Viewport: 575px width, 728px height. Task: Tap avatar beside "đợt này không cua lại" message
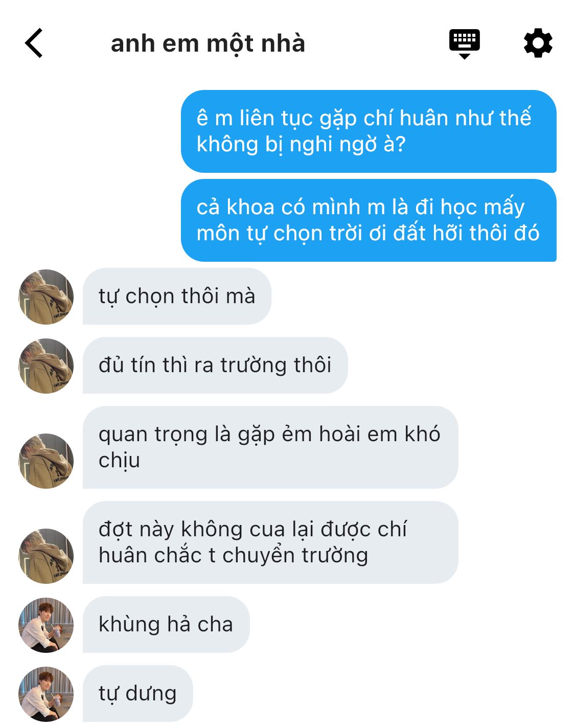(46, 556)
